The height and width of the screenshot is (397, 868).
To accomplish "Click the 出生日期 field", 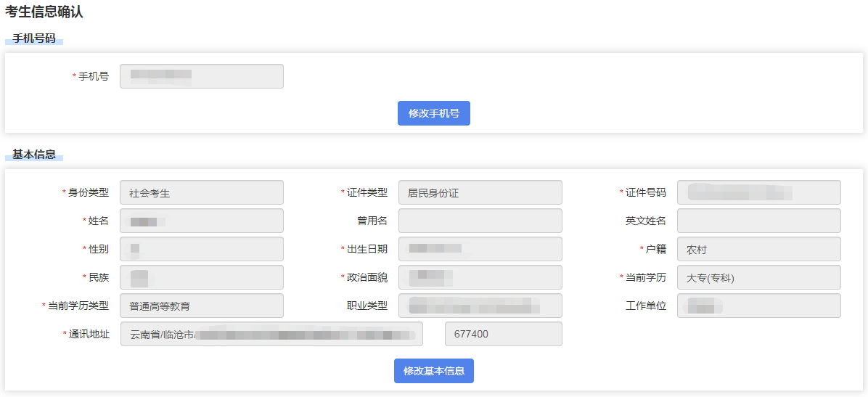I will coord(480,250).
